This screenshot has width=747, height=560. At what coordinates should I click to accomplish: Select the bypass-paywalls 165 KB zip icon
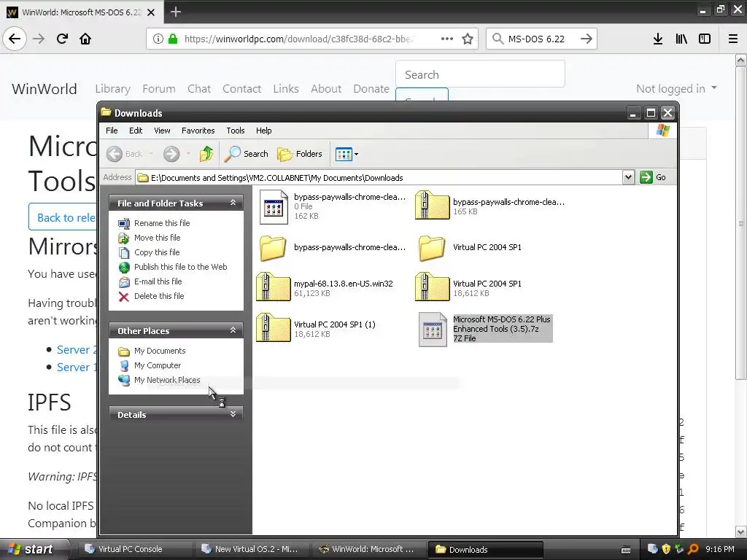click(x=432, y=205)
